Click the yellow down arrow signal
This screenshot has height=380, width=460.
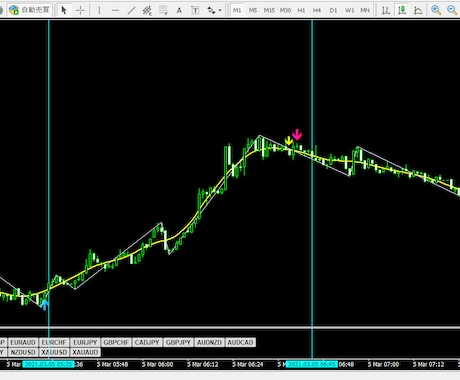pyautogui.click(x=289, y=141)
